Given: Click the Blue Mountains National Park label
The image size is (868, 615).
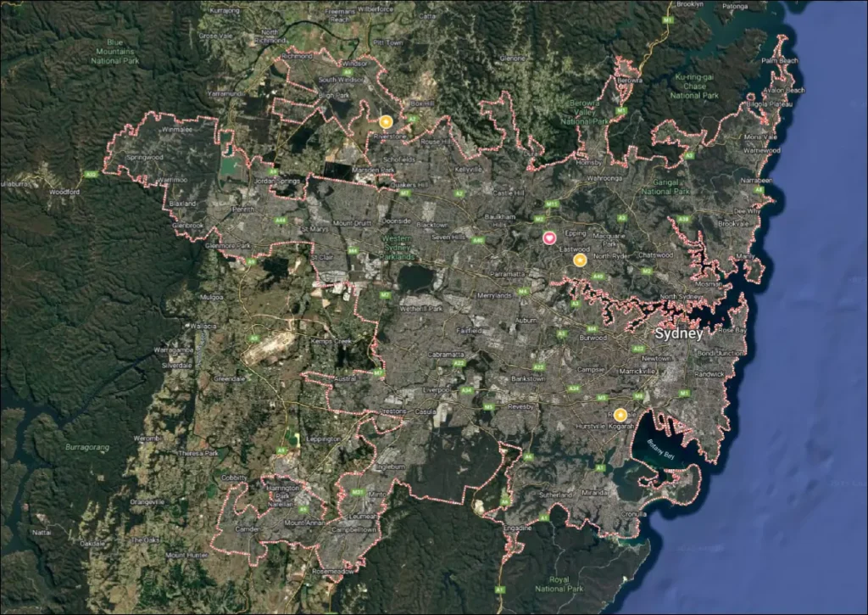Looking at the screenshot, I should (114, 52).
